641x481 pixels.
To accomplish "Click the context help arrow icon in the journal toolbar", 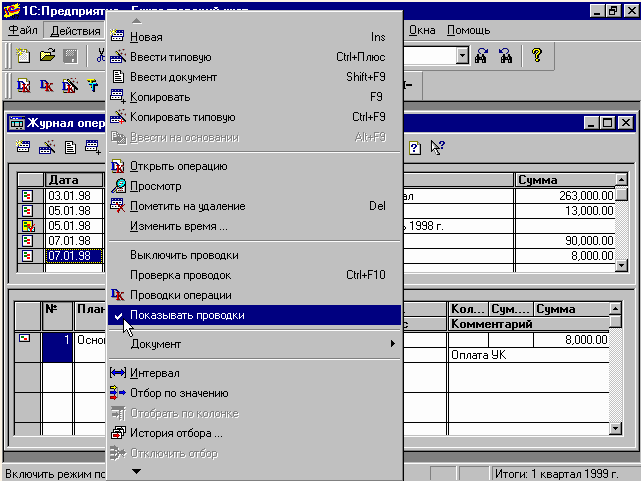I will [x=437, y=148].
